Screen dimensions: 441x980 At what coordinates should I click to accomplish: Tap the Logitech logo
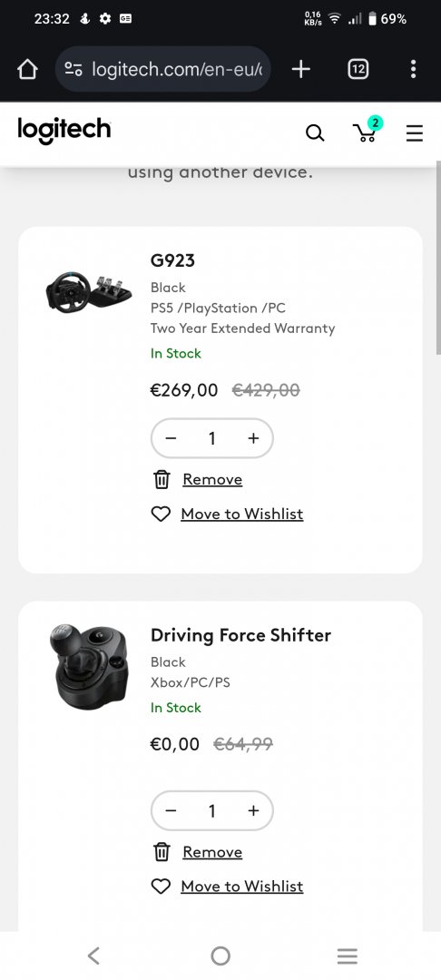(64, 130)
